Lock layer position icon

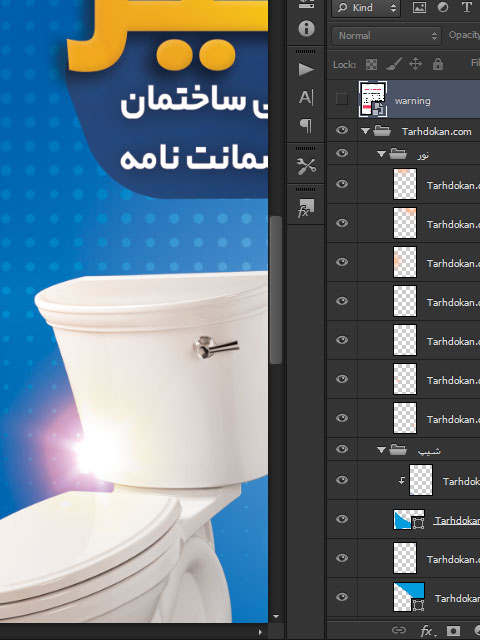(x=416, y=64)
